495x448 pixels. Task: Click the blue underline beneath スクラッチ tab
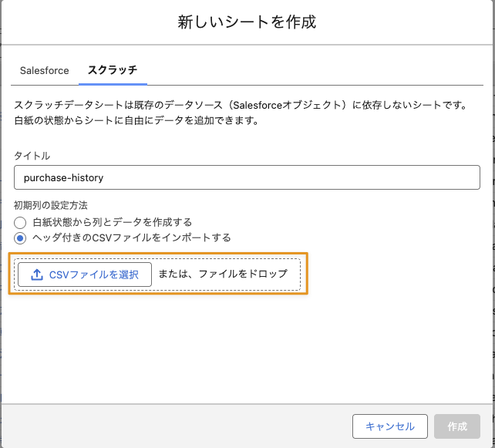click(113, 84)
